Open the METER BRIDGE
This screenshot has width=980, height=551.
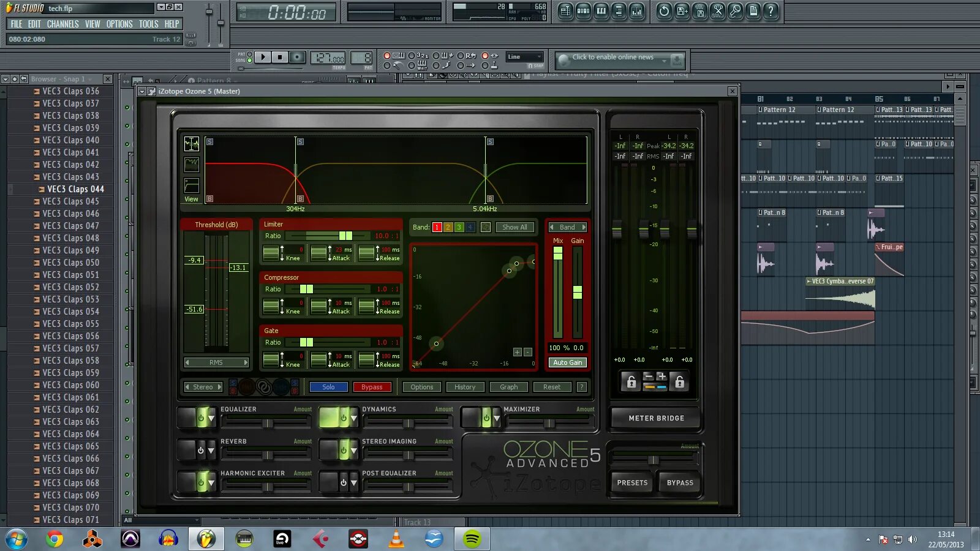(656, 418)
